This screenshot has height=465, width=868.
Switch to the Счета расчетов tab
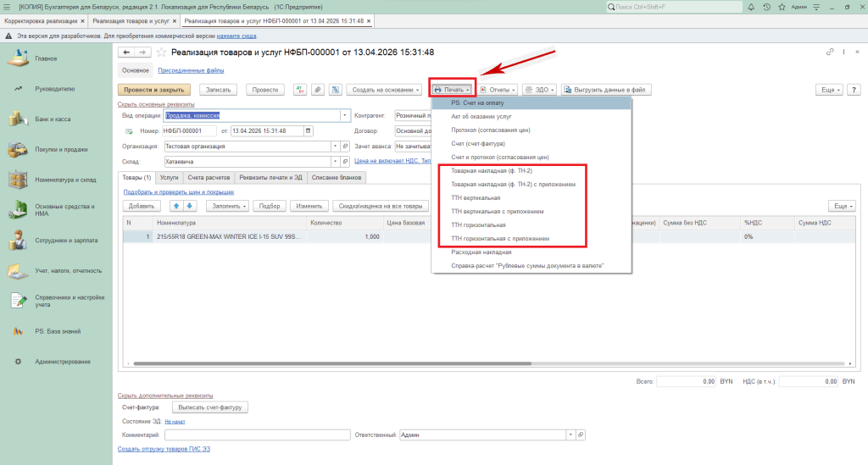point(209,177)
